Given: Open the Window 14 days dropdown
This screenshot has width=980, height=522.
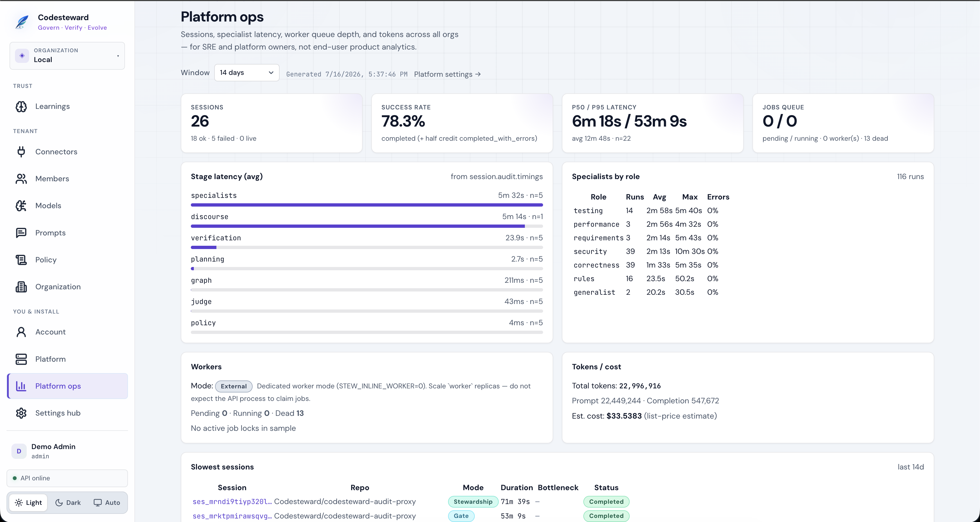Looking at the screenshot, I should click(x=247, y=73).
